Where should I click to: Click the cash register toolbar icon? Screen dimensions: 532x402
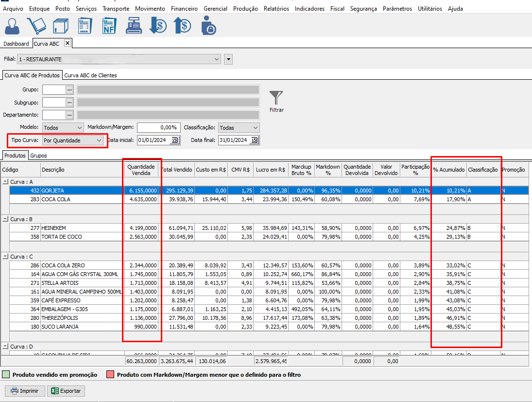point(134,26)
